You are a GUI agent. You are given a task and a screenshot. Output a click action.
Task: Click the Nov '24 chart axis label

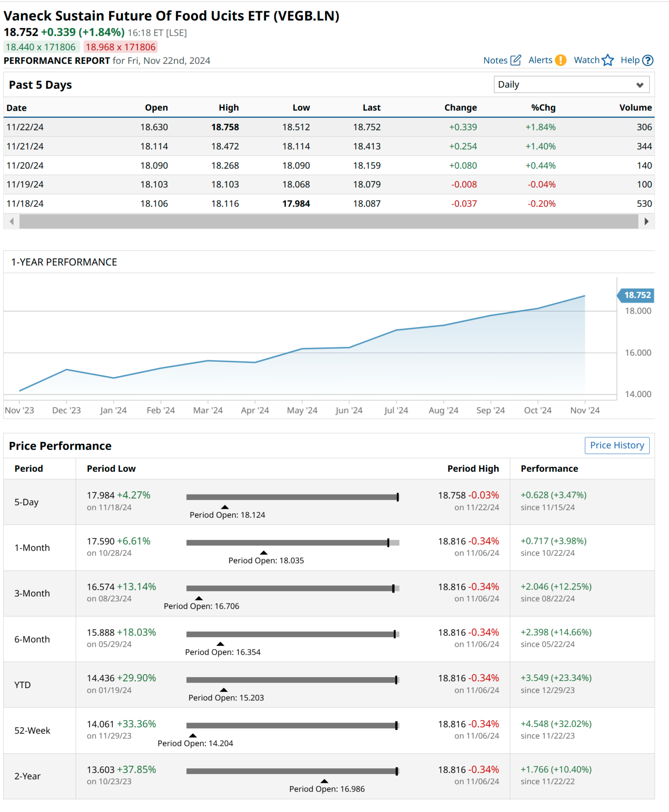(x=585, y=410)
